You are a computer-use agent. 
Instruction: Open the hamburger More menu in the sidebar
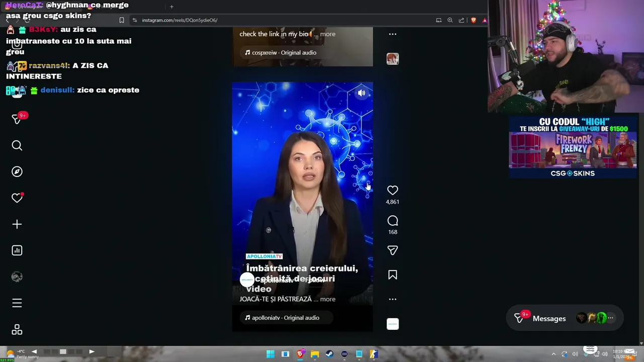pos(17,303)
